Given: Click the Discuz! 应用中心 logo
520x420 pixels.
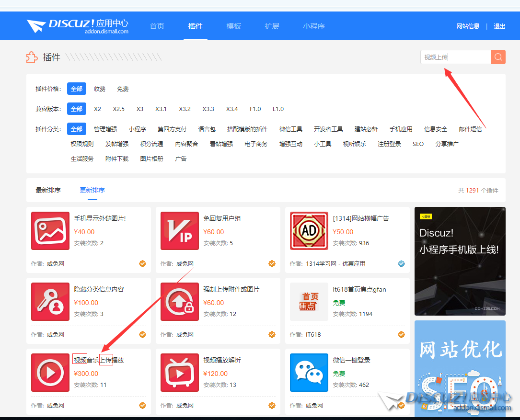Looking at the screenshot, I should (78, 26).
